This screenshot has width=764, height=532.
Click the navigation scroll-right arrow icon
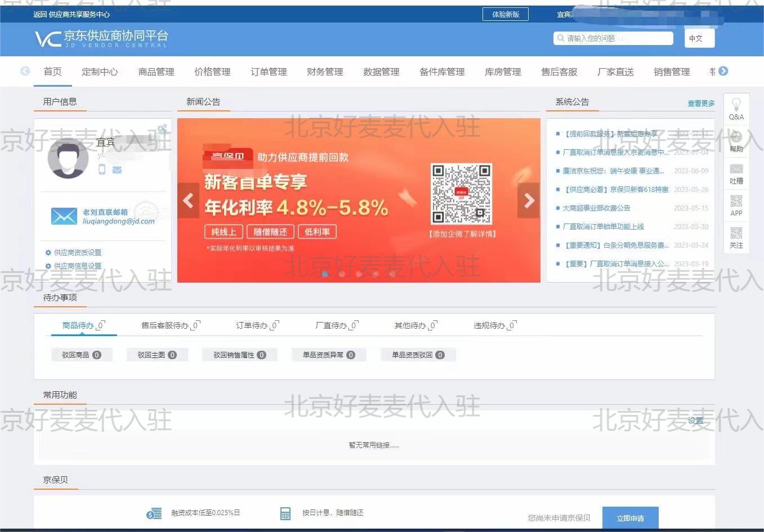point(723,71)
